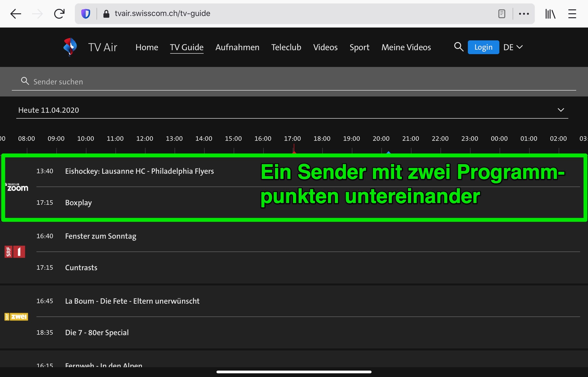The height and width of the screenshot is (377, 588).
Task: Open the Sport menu item
Action: [x=359, y=47]
